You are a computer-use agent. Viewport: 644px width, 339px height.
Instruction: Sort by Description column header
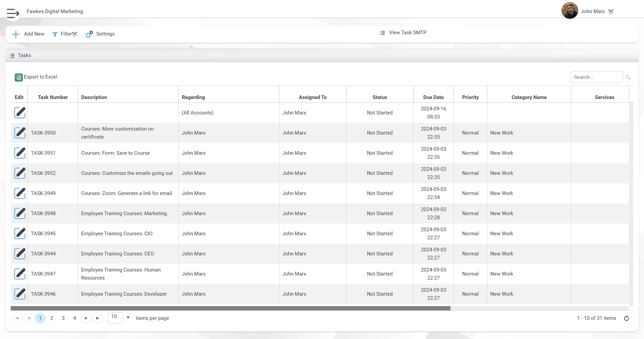(x=94, y=97)
